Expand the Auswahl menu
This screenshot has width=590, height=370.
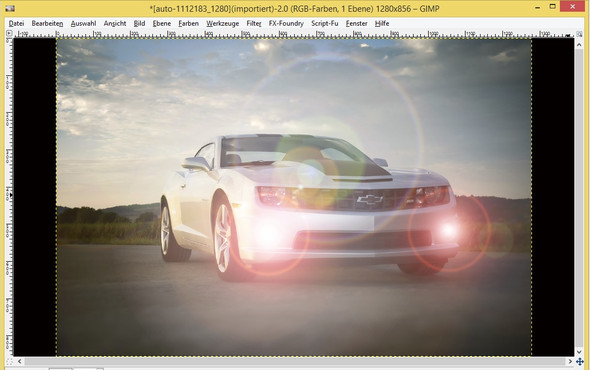click(83, 23)
